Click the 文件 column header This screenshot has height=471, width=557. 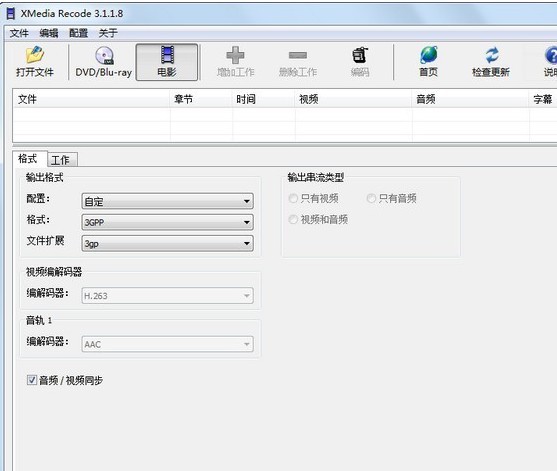[x=91, y=99]
